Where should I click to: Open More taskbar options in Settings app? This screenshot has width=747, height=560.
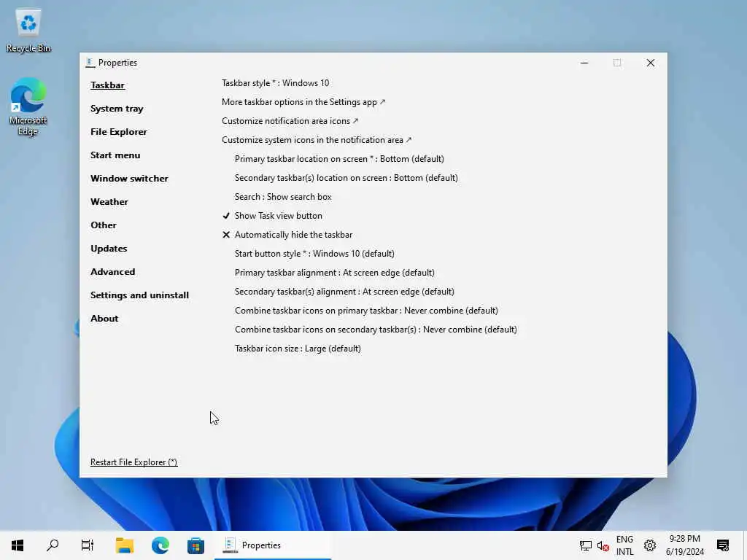pyautogui.click(x=303, y=102)
